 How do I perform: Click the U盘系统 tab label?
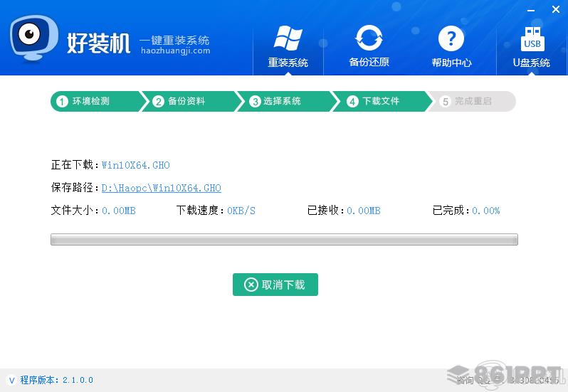(532, 63)
